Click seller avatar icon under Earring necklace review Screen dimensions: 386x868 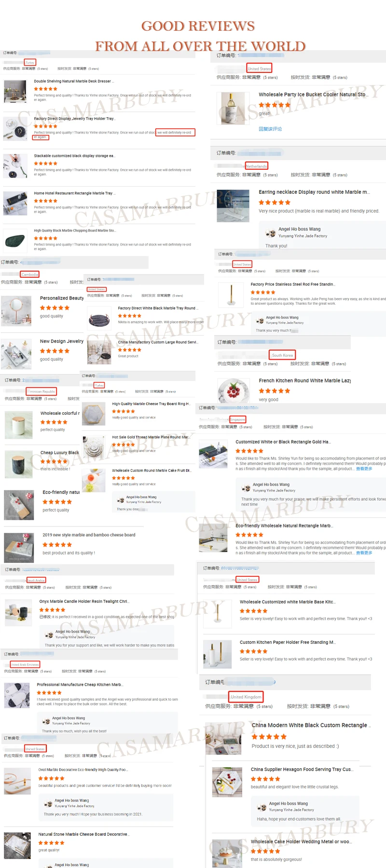pos(271,234)
